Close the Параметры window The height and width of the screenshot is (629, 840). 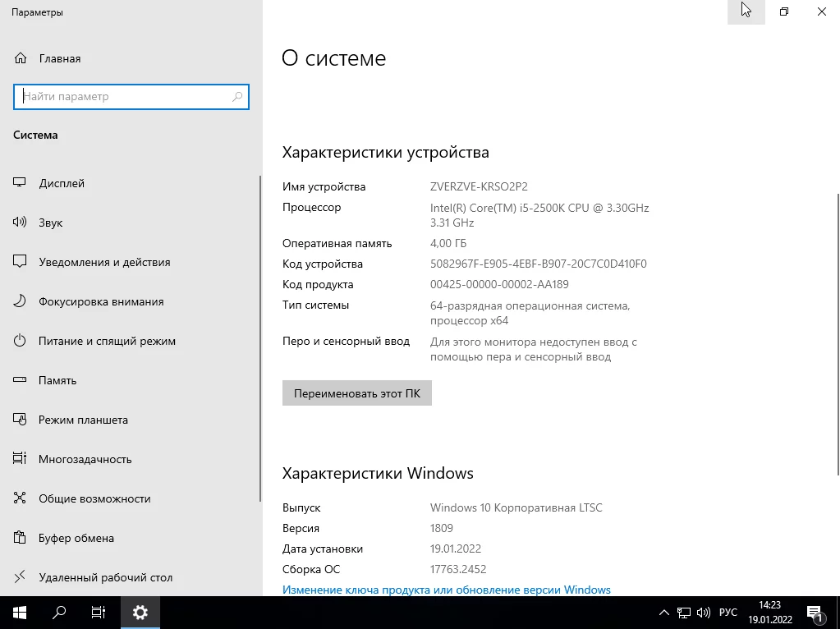pos(821,11)
